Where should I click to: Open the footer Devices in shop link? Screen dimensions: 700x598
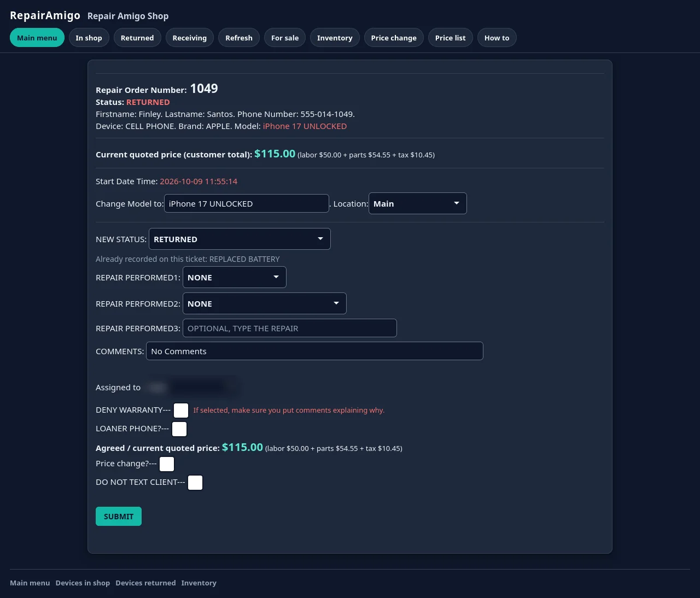click(x=83, y=583)
